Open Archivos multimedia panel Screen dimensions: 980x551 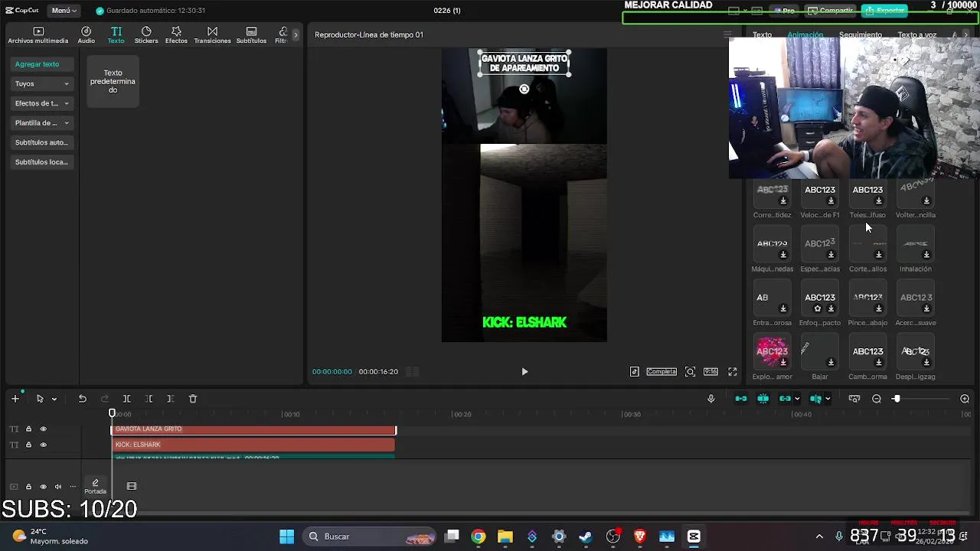38,35
